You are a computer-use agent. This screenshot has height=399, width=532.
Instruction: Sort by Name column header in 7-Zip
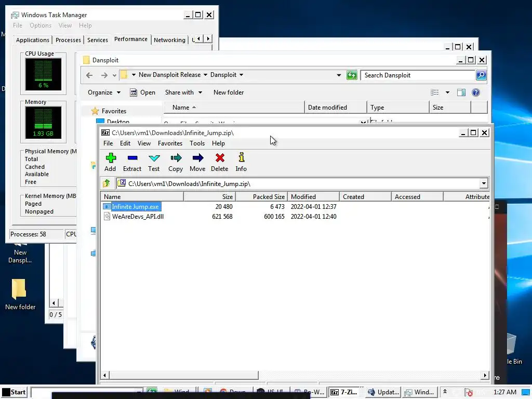142,197
